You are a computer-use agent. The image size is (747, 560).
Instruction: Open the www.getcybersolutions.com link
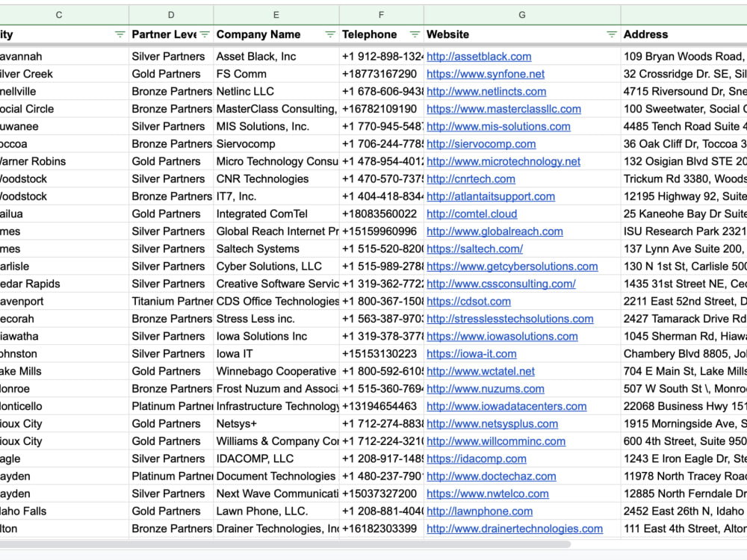point(512,267)
